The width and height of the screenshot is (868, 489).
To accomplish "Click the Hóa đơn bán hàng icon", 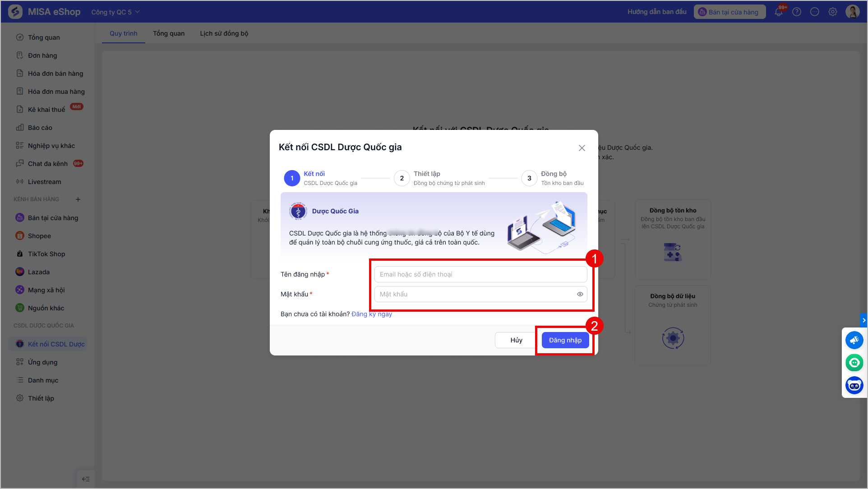I will tap(20, 74).
